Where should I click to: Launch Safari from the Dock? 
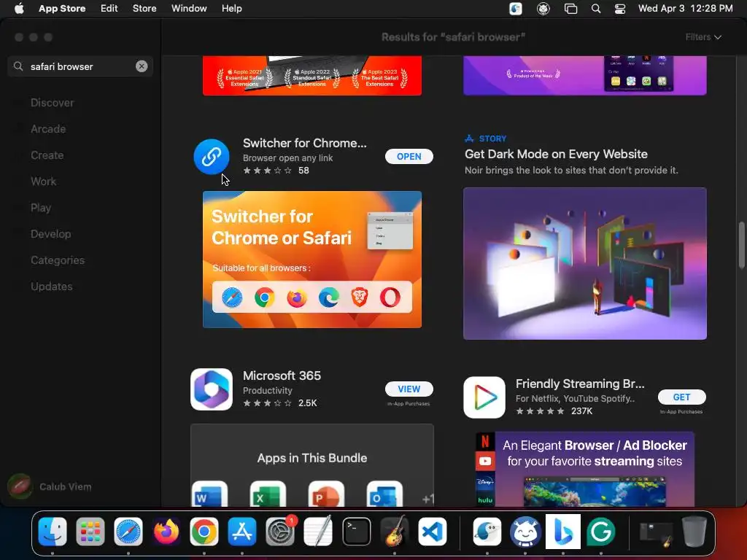128,532
